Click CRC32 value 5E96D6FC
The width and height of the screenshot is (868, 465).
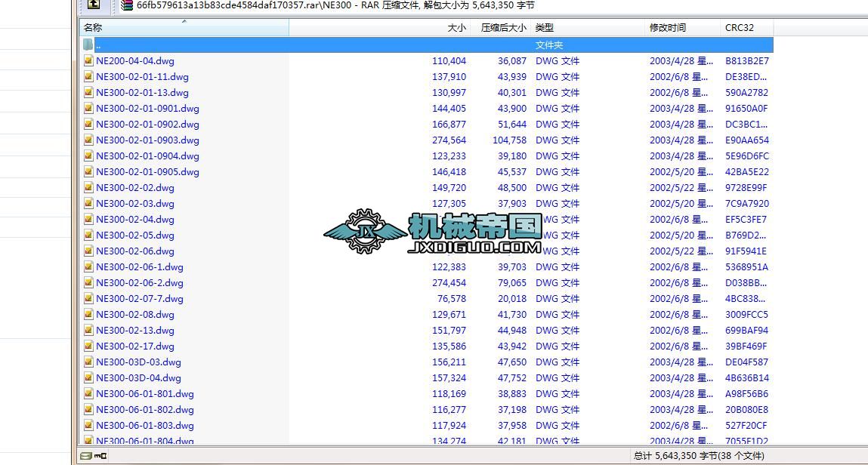pyautogui.click(x=747, y=156)
